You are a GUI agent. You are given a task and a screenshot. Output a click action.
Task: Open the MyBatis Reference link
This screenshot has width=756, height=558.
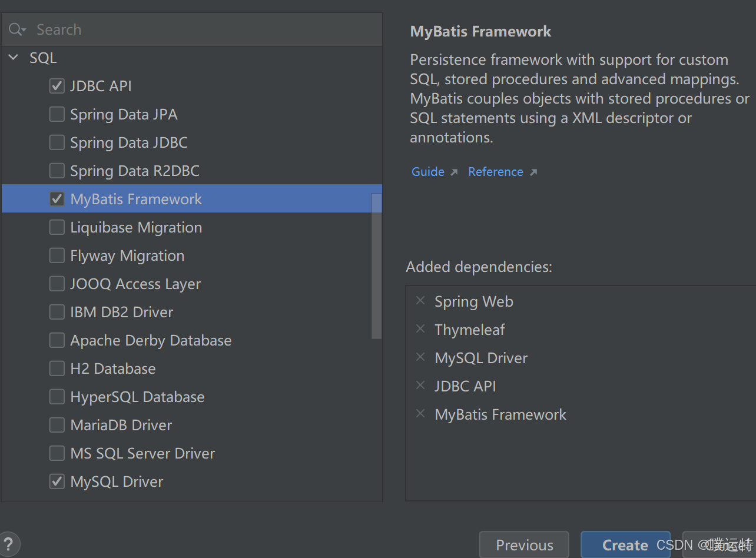[496, 172]
